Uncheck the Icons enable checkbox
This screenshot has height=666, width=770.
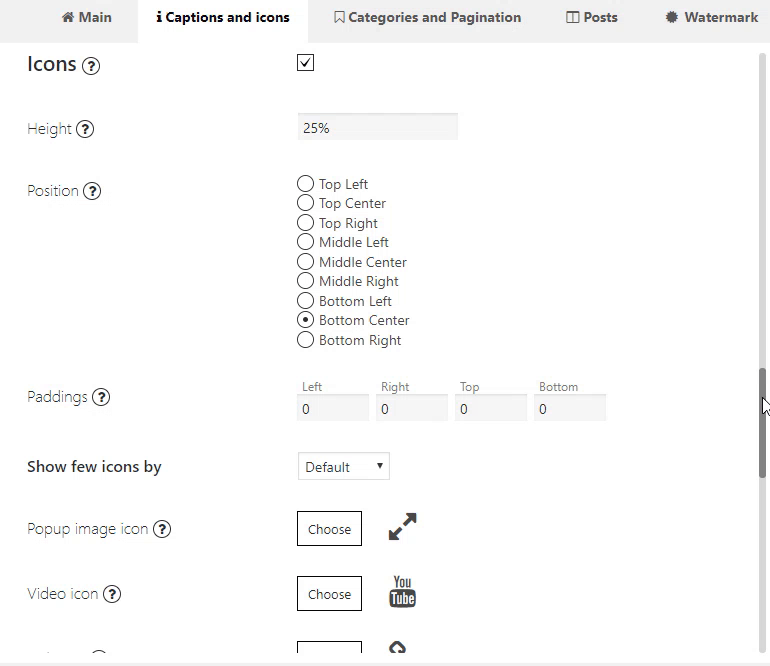pyautogui.click(x=305, y=63)
